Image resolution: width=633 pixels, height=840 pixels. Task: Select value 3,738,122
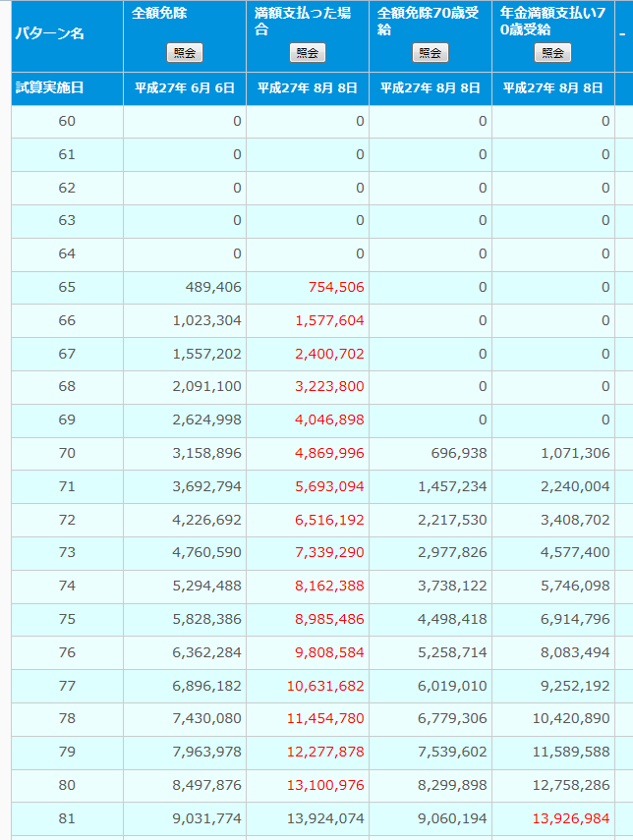point(452,586)
